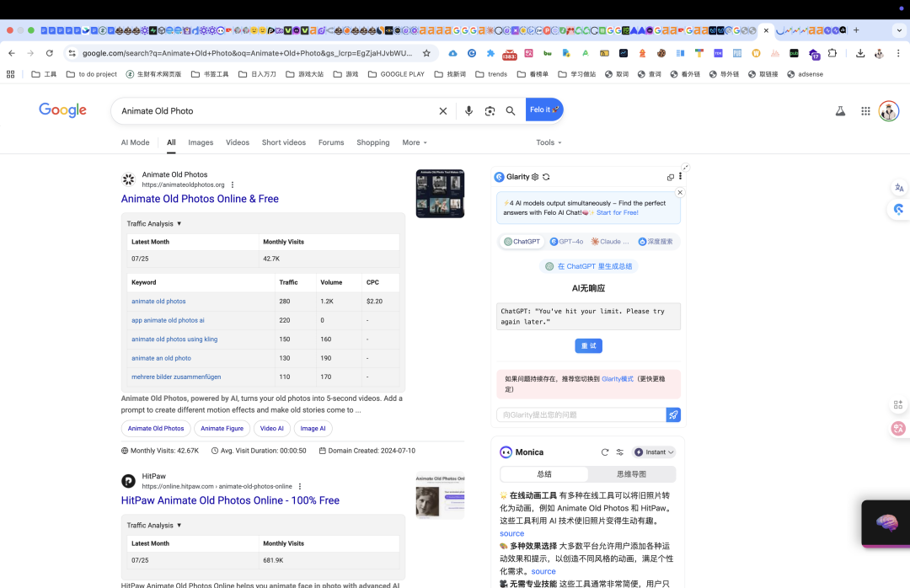Viewport: 910px width, 588px height.
Task: Select ChatGPT model in Glarity
Action: coord(522,242)
